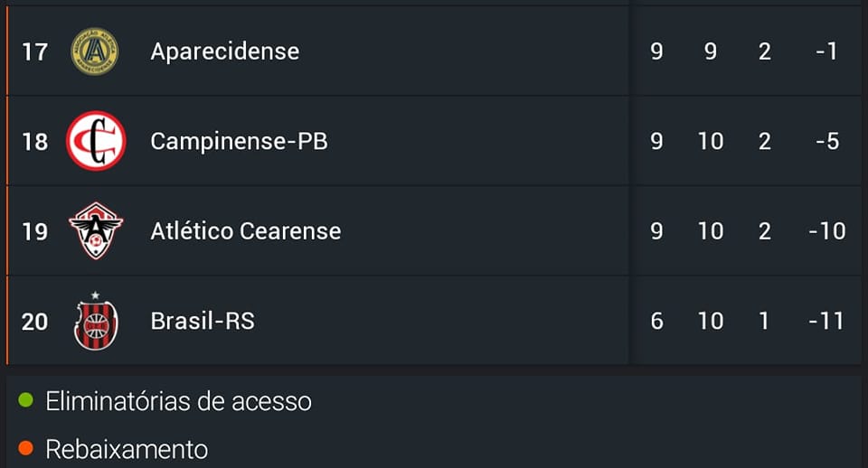Click Brasil-RS goal difference -11

click(826, 321)
